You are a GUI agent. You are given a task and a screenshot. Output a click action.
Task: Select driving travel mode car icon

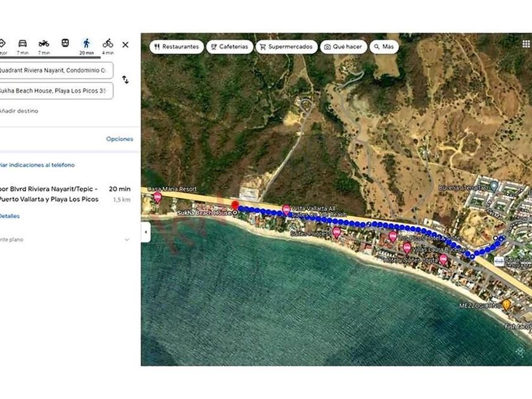pos(22,44)
